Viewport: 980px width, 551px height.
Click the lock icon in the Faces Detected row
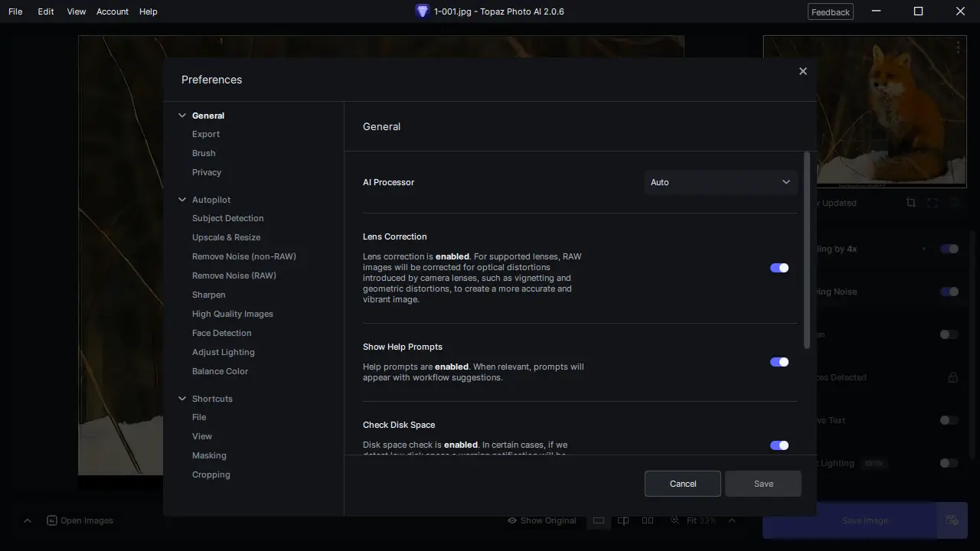coord(952,377)
